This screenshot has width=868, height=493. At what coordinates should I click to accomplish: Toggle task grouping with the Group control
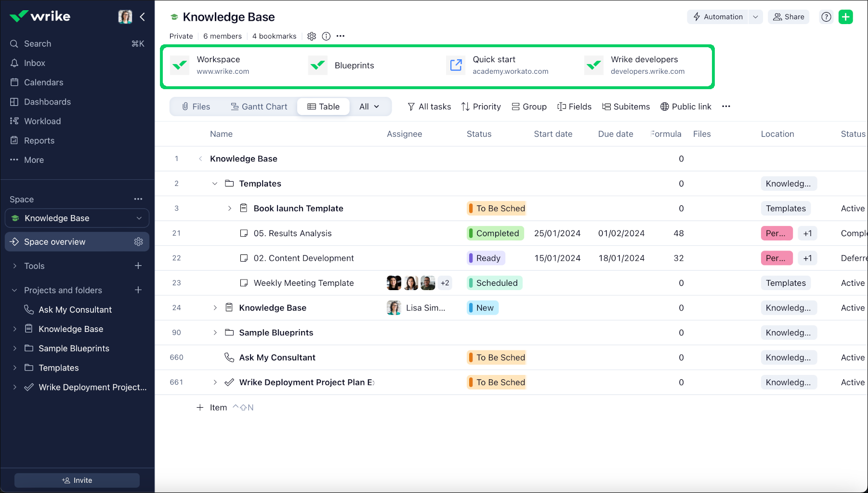click(529, 107)
